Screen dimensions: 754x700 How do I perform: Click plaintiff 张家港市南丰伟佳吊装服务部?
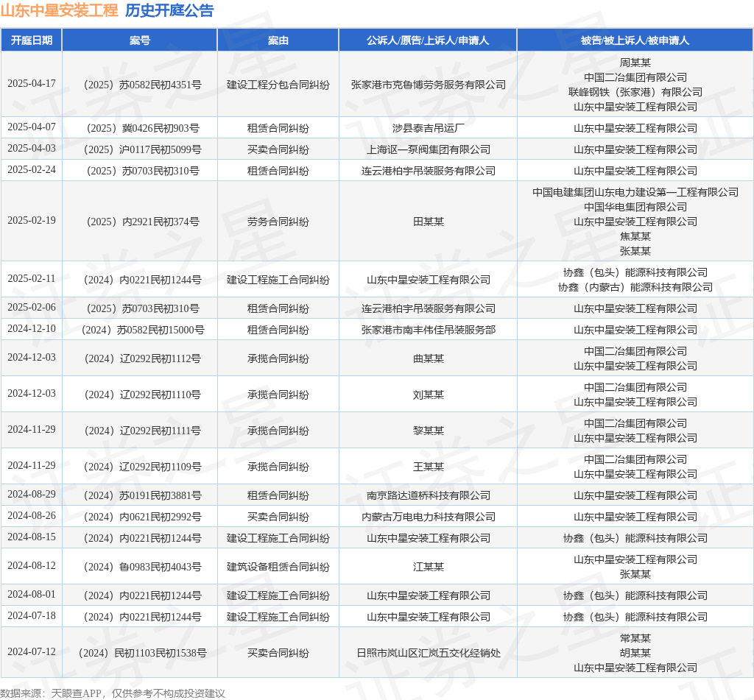(429, 330)
